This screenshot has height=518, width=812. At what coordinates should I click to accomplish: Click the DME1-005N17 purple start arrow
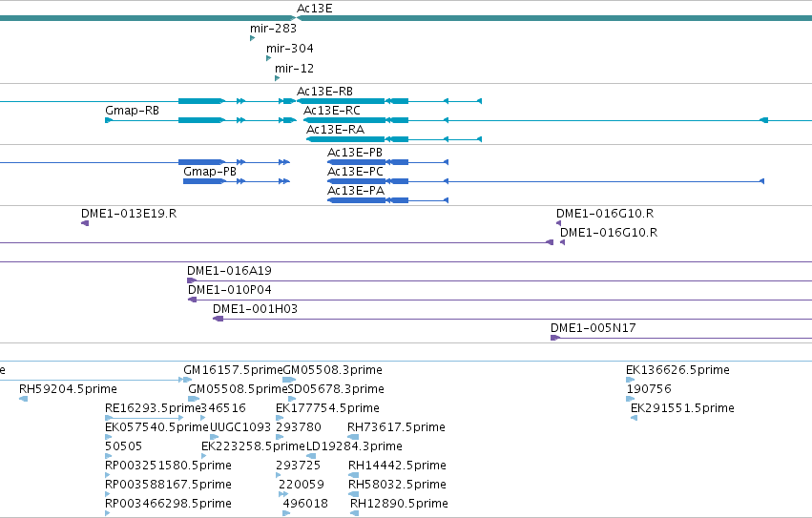click(x=554, y=339)
